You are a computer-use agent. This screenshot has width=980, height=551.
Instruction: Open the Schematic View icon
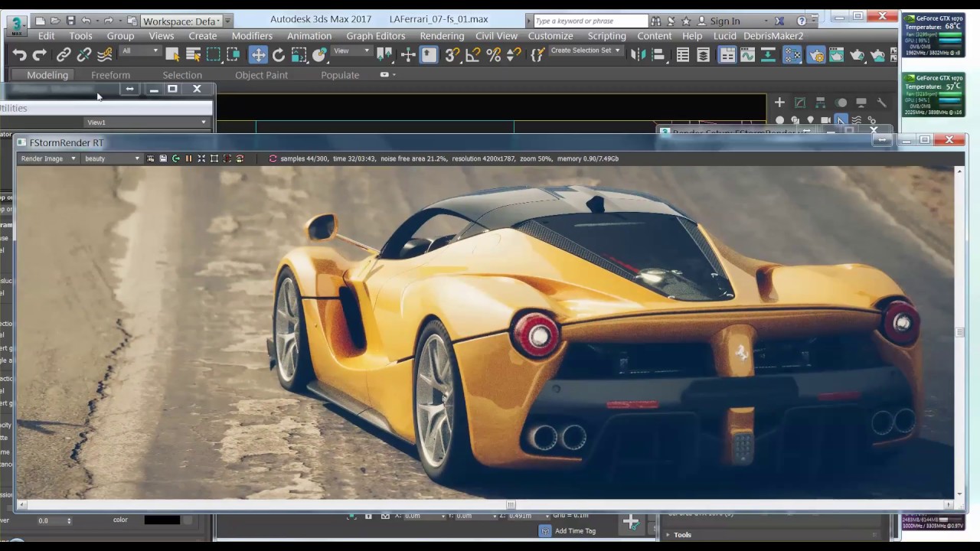769,54
